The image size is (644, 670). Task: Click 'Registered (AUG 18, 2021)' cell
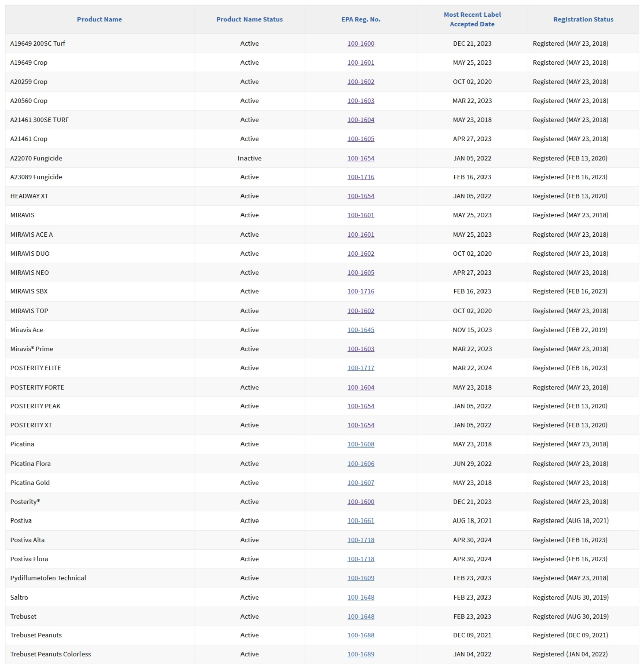pyautogui.click(x=571, y=520)
